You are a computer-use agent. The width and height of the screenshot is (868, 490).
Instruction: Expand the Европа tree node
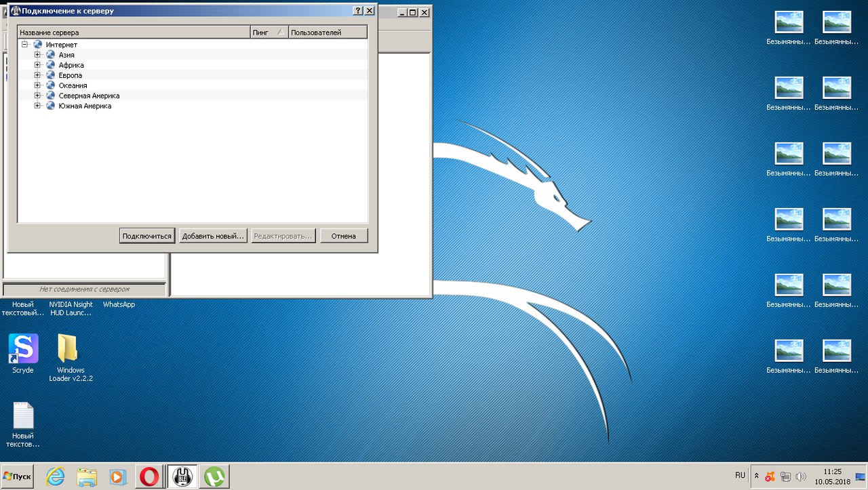(38, 75)
